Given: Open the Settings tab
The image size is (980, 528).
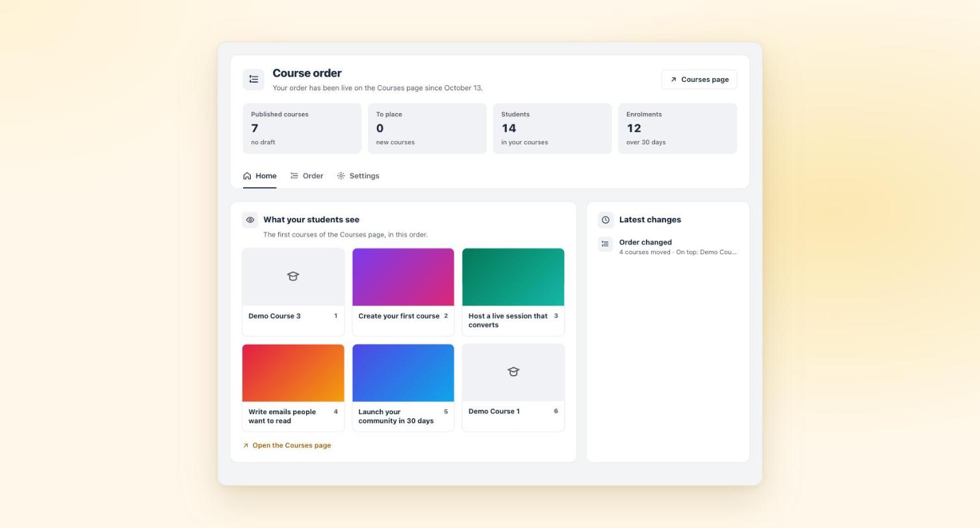Looking at the screenshot, I should click(358, 176).
